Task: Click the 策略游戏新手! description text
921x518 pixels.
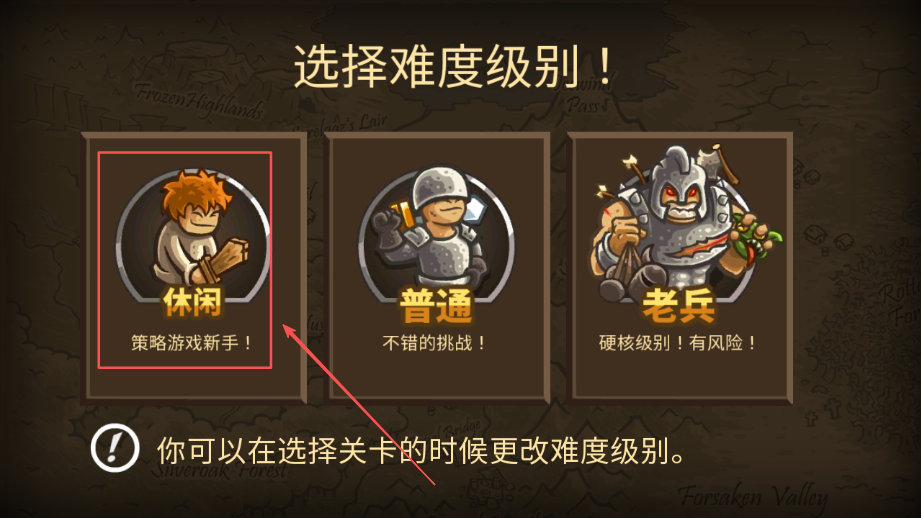Action: point(191,342)
